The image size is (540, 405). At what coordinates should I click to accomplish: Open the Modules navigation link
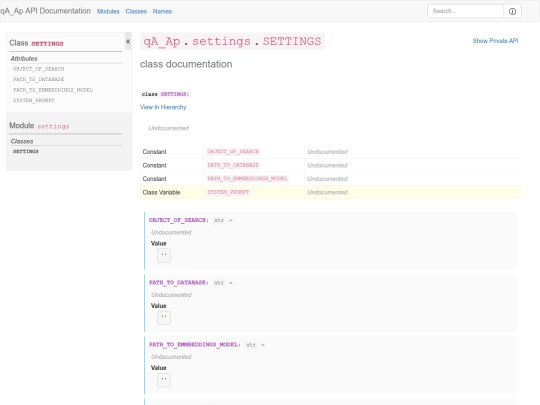click(x=108, y=11)
